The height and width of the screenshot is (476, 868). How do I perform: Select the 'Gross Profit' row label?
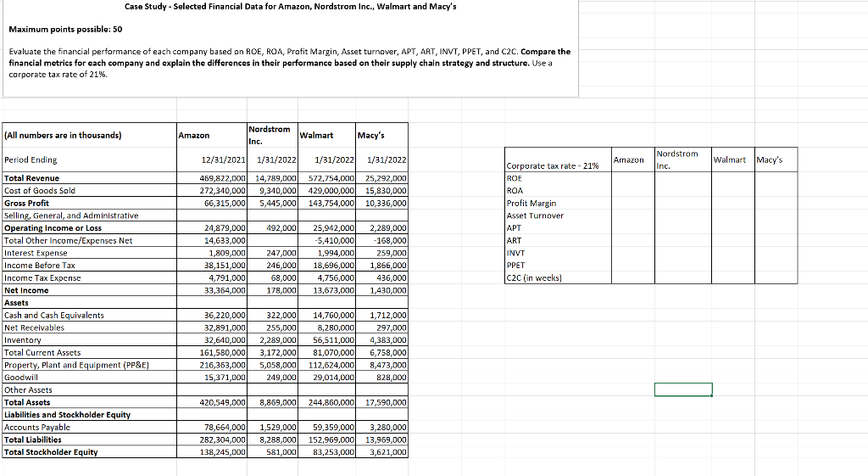click(26, 204)
